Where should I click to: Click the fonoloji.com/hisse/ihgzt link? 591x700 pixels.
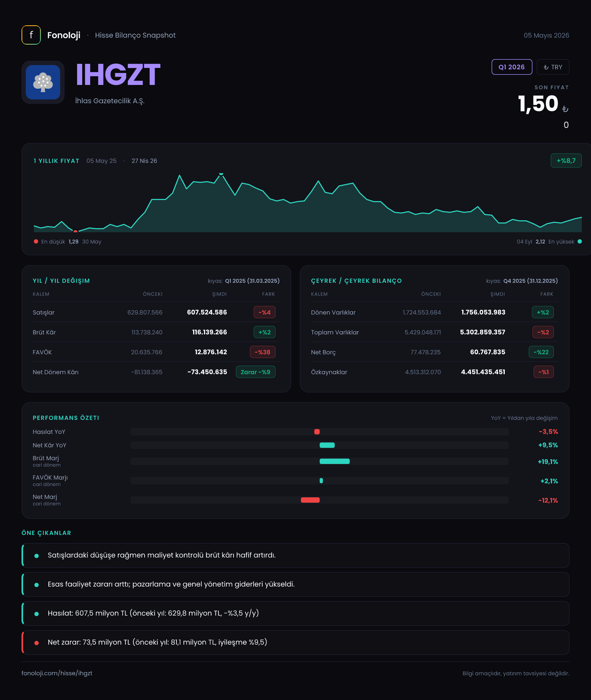[x=57, y=673]
